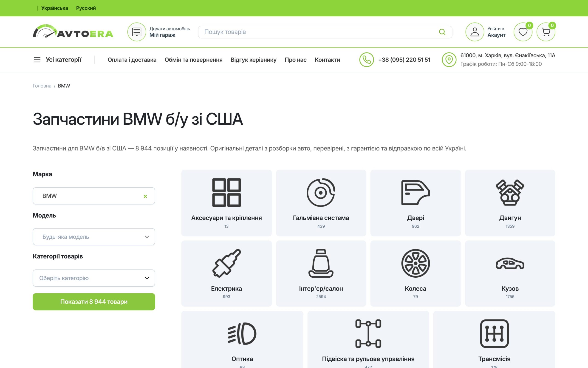This screenshot has height=368, width=588.
Task: Open the My Garage list icon
Action: point(137,32)
